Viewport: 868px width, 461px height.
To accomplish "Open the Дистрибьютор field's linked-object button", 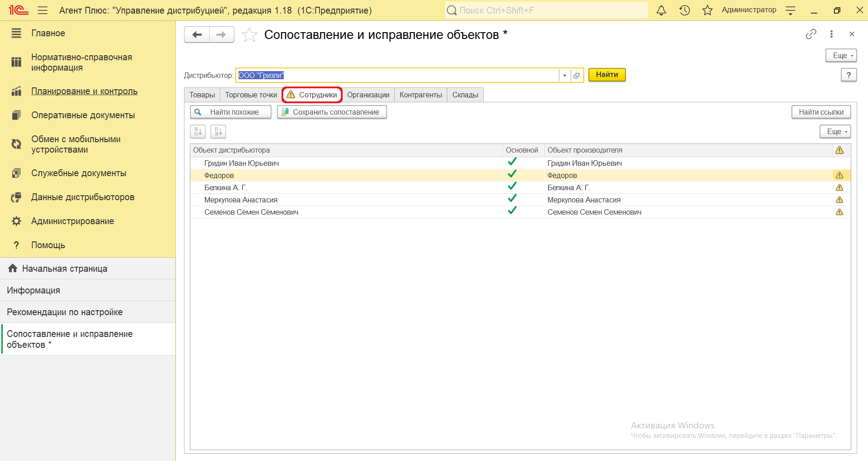I will [x=577, y=76].
